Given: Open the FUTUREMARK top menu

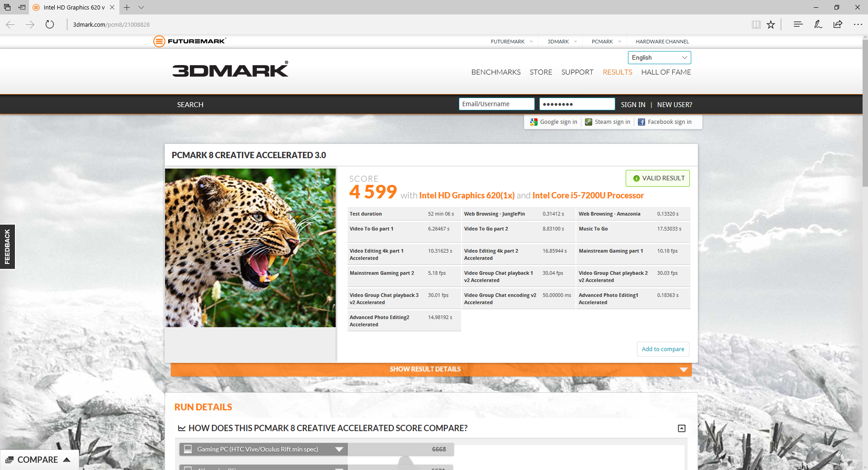Looking at the screenshot, I should click(x=511, y=42).
